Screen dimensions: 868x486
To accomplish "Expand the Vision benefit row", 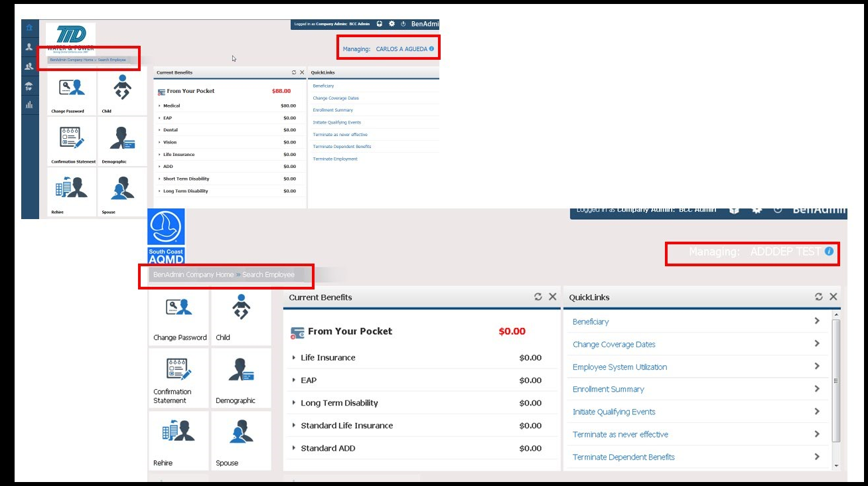I will (170, 142).
